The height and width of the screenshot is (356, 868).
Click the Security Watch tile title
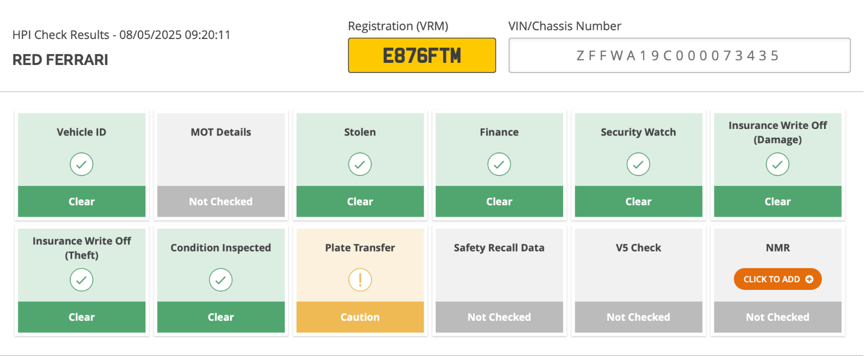coord(639,132)
